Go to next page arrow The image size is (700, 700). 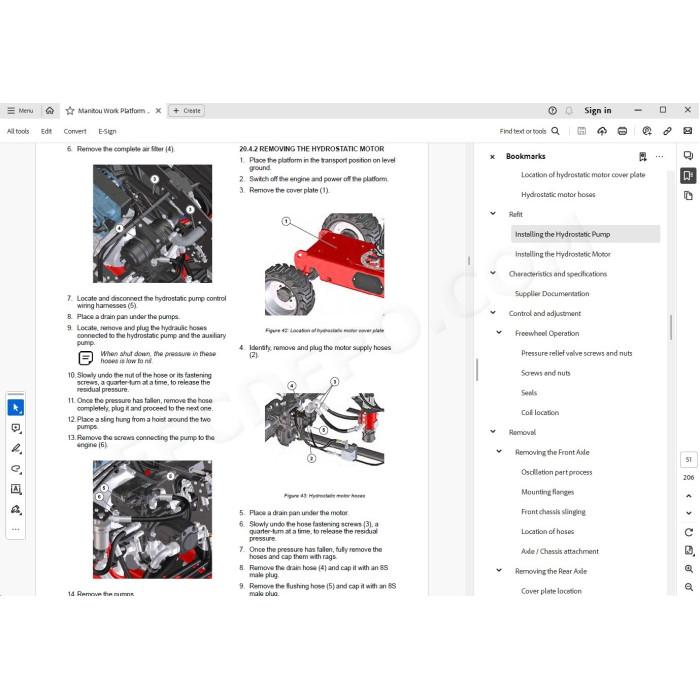point(688,513)
